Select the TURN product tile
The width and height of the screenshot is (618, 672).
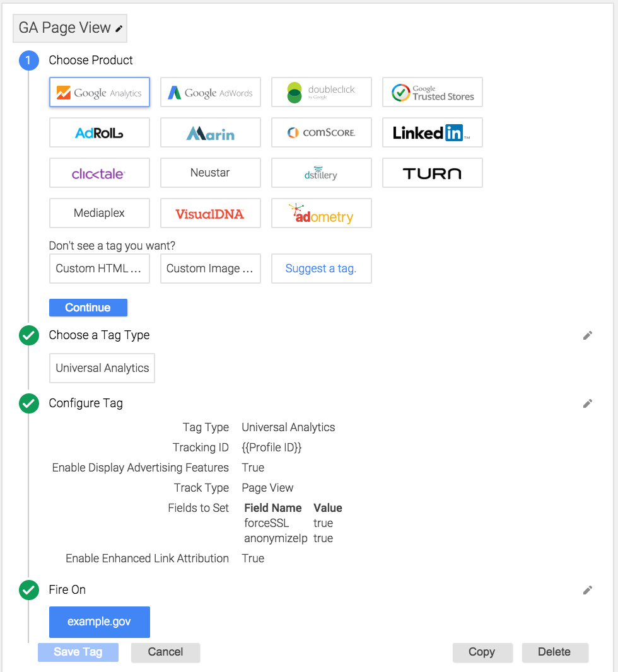pyautogui.click(x=433, y=173)
